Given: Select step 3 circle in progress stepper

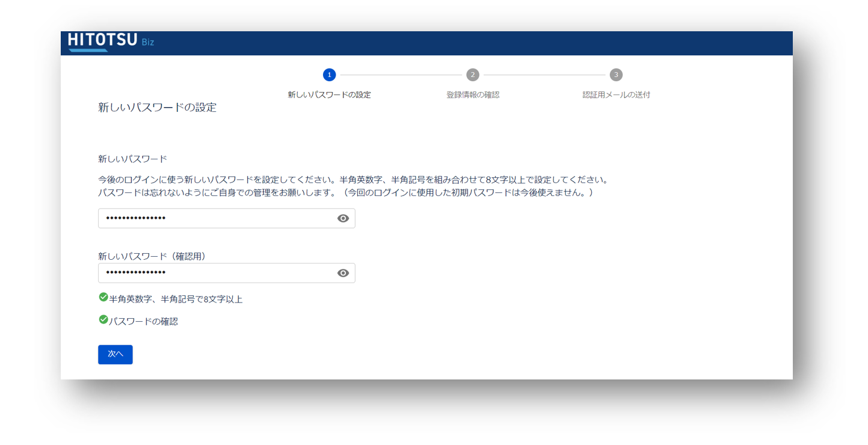Looking at the screenshot, I should point(616,75).
